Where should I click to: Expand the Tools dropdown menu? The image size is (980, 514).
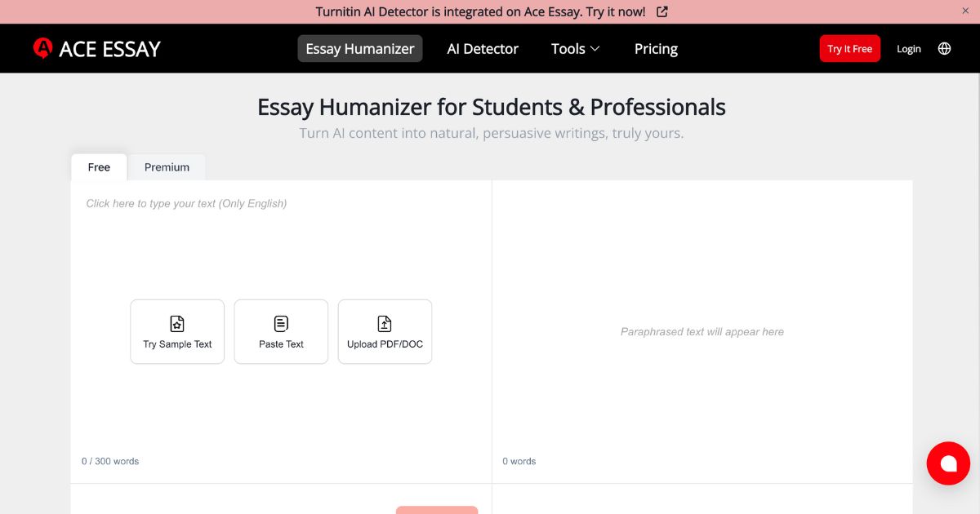[576, 48]
